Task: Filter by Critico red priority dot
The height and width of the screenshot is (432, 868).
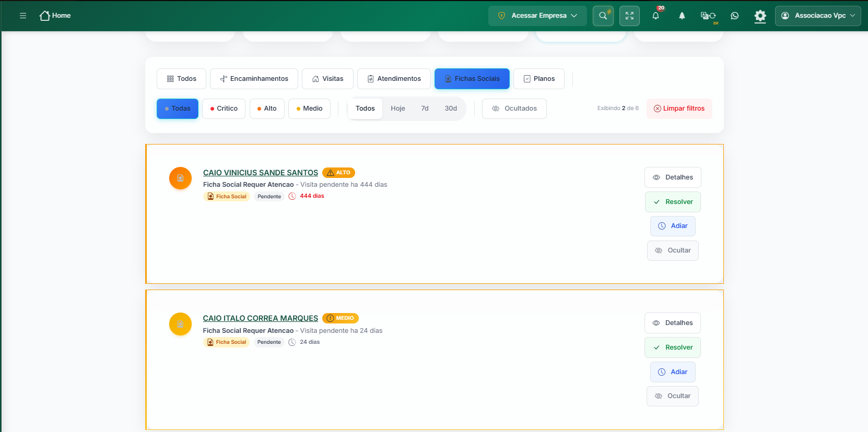Action: pyautogui.click(x=224, y=109)
